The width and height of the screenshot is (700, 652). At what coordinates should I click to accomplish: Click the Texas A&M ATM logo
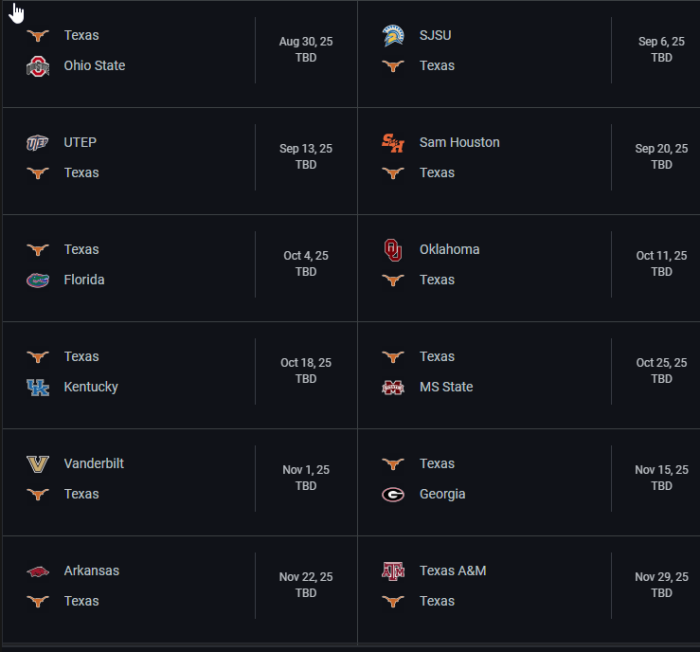click(x=393, y=571)
